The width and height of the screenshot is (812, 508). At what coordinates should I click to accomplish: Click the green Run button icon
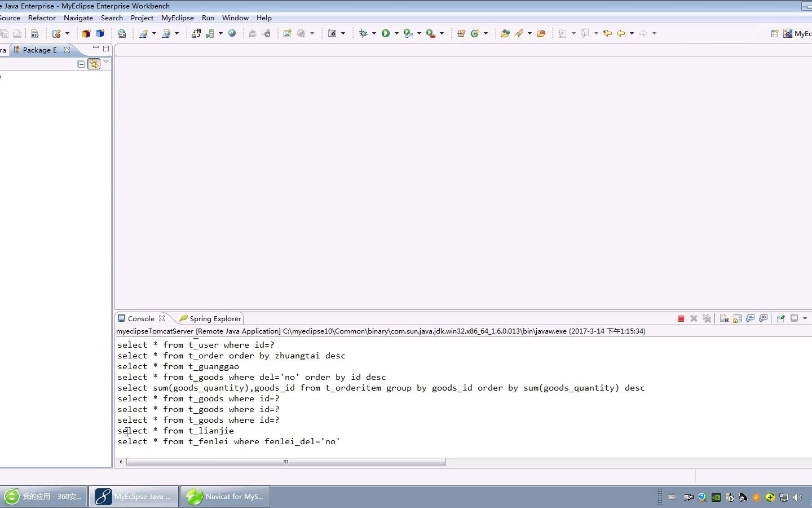pos(386,33)
